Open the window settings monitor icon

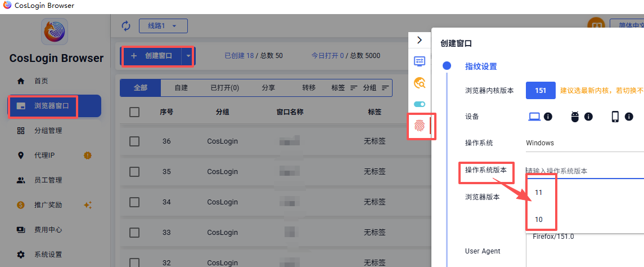pyautogui.click(x=420, y=61)
